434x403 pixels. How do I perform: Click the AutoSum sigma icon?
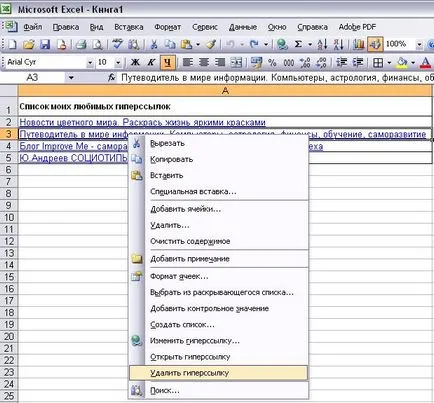298,44
